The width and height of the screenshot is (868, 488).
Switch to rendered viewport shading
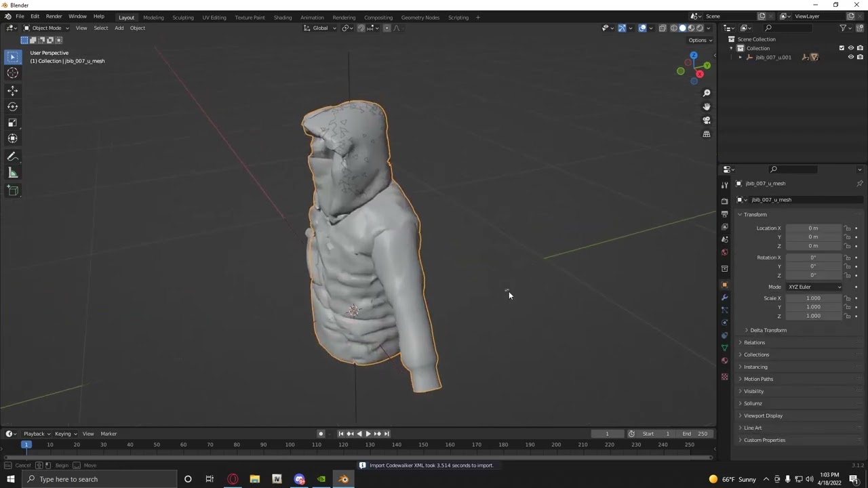pyautogui.click(x=700, y=28)
